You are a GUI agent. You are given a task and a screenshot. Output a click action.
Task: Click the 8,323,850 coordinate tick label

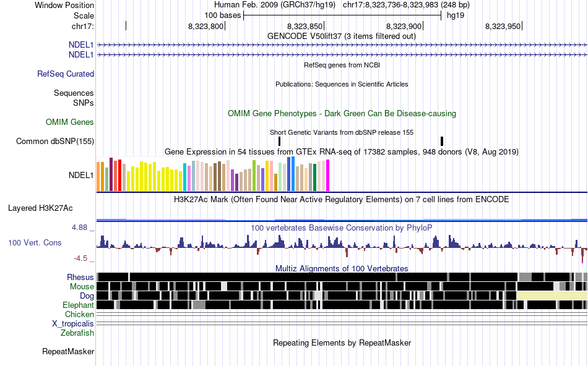coord(305,26)
